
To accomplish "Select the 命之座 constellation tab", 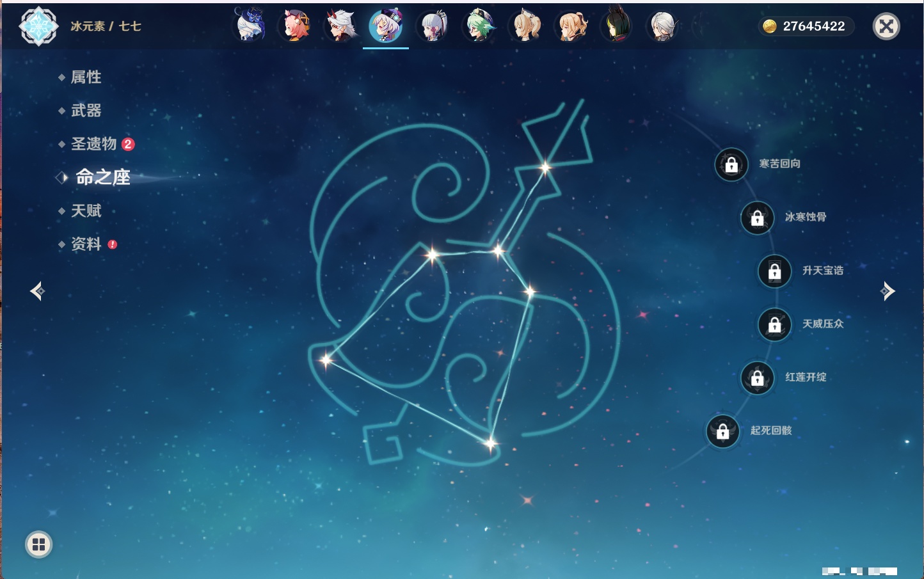I will (x=103, y=177).
